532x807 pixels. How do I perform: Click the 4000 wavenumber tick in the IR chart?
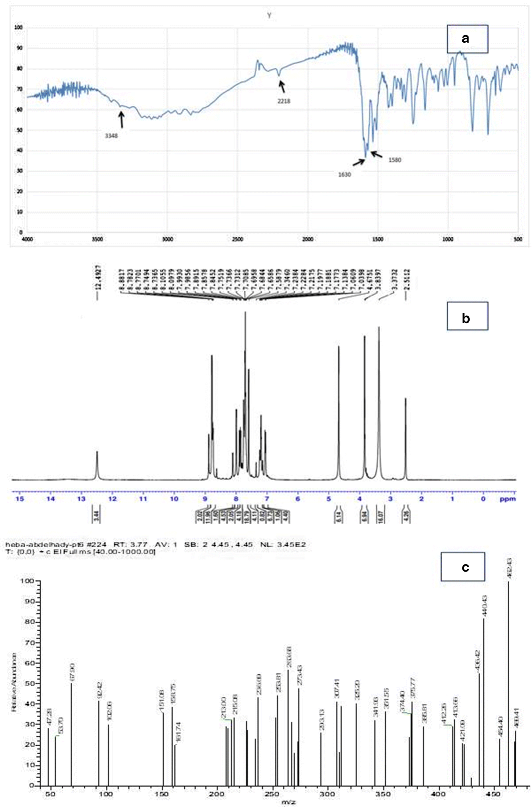click(28, 239)
